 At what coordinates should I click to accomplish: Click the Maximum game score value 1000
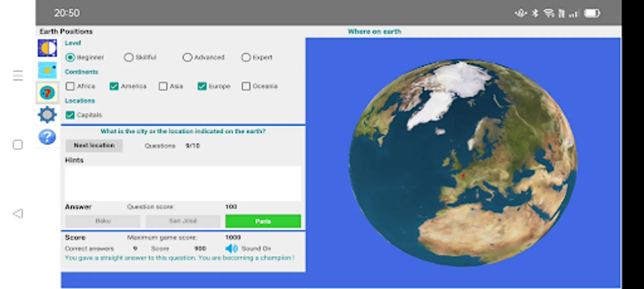[x=233, y=238]
